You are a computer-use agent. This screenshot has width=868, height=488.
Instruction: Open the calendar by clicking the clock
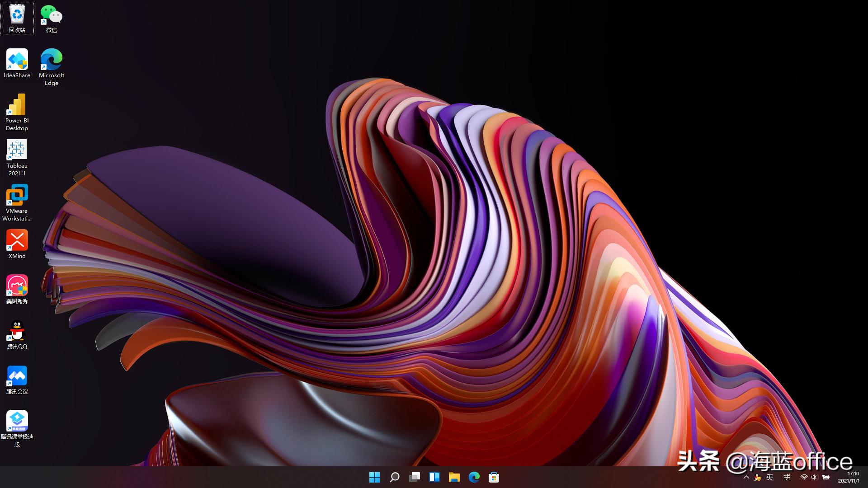(849, 477)
